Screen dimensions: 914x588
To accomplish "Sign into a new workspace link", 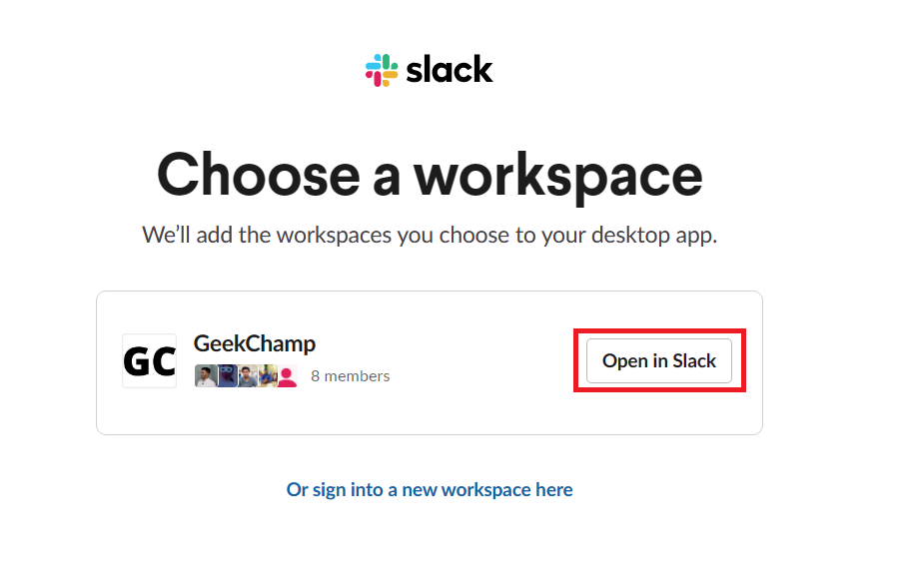I will (430, 489).
